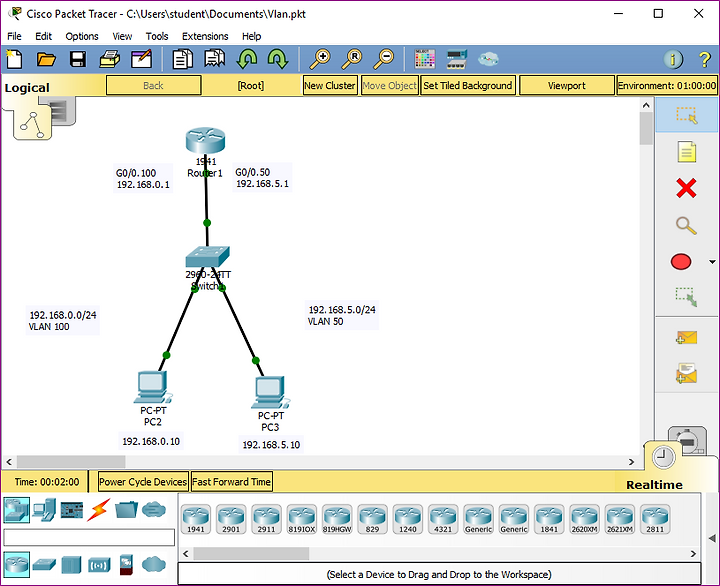Choose the Inspect magnifier tool

click(x=686, y=225)
